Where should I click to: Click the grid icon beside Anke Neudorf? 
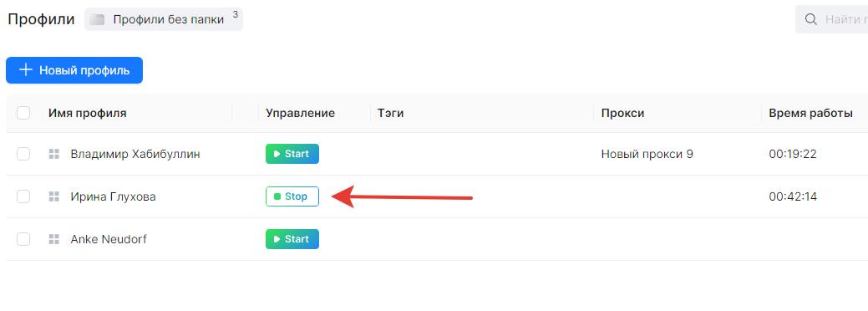pos(53,239)
